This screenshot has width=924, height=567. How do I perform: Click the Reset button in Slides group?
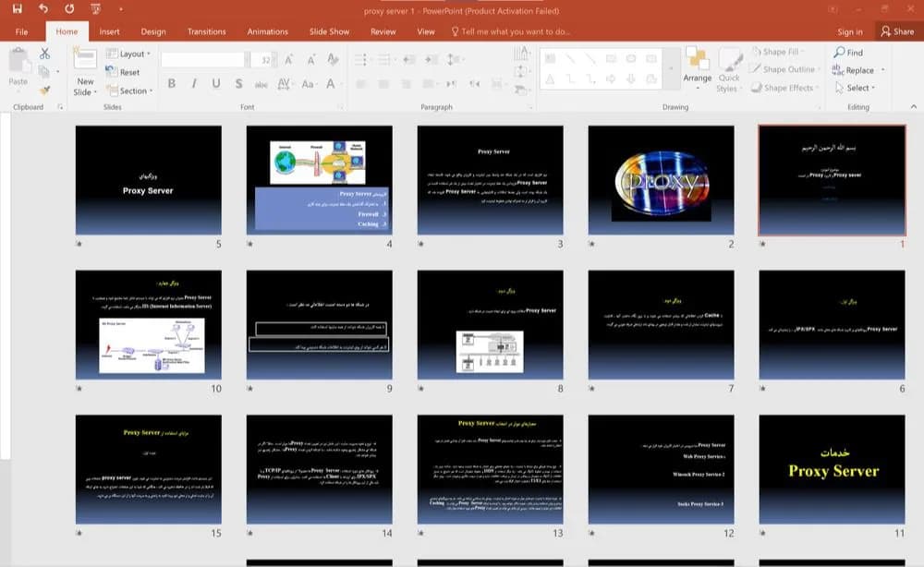click(123, 72)
